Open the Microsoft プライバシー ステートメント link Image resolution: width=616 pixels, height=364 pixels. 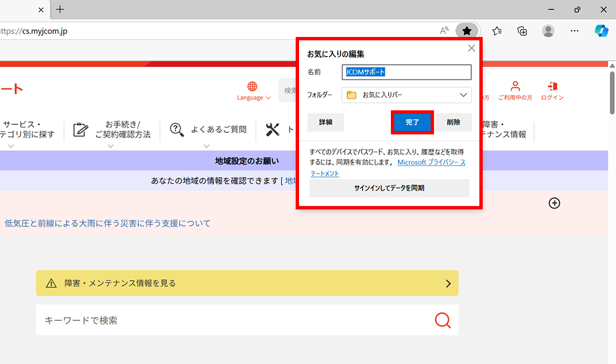pyautogui.click(x=431, y=162)
